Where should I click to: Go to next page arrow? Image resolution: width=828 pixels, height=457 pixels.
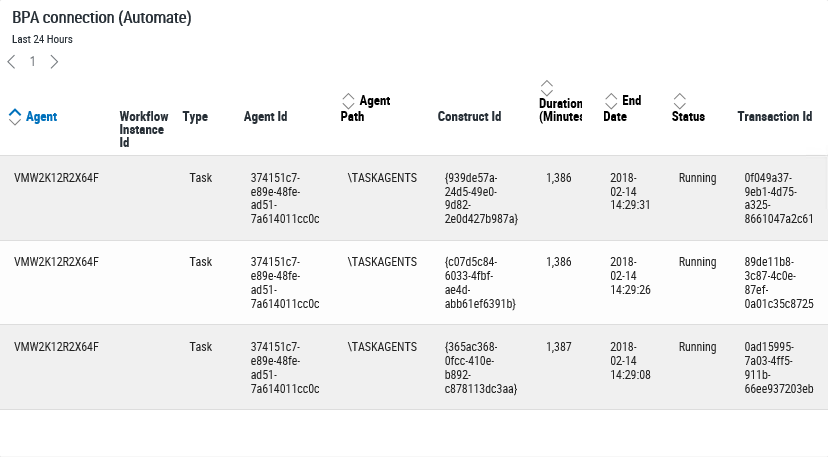pos(54,62)
